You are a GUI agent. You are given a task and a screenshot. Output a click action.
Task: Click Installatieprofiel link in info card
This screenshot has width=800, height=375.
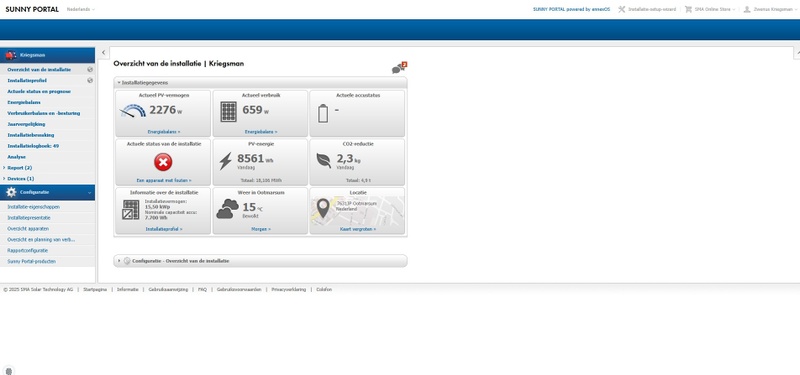164,229
